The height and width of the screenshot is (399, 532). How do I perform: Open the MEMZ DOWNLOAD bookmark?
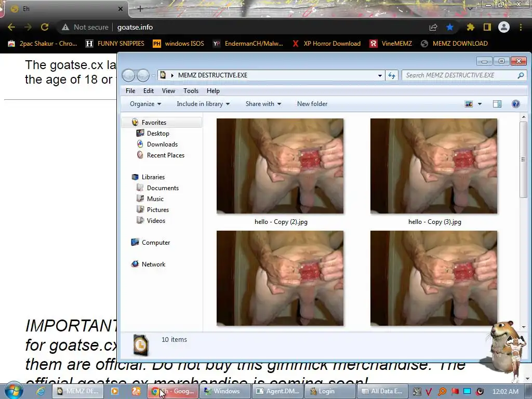(454, 44)
